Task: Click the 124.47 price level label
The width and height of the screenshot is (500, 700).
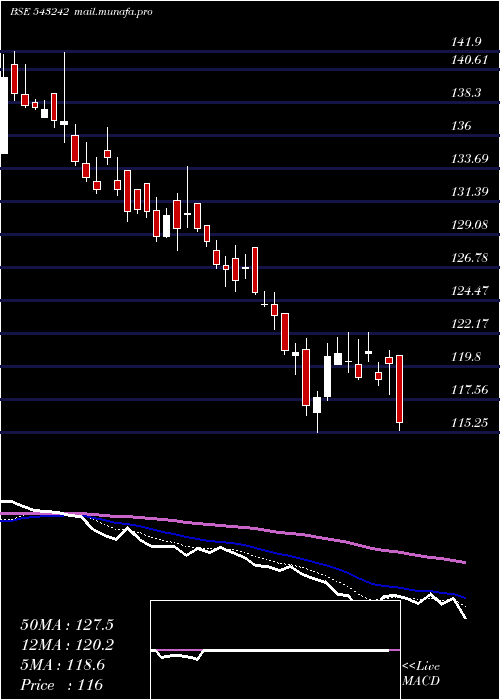Action: (470, 291)
